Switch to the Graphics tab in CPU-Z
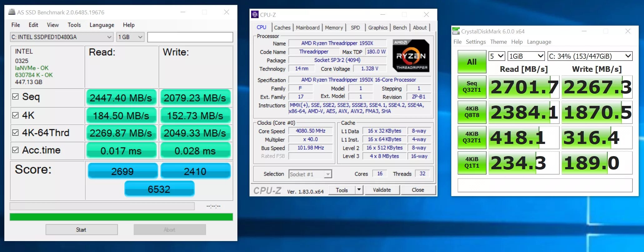The image size is (644, 252). click(x=378, y=27)
